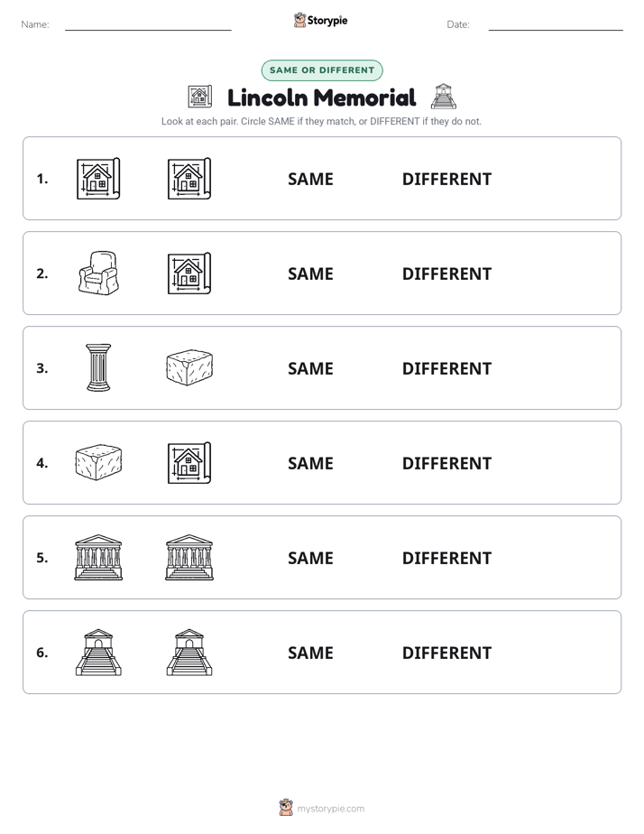Click the first blueprint icon in row 1
The image size is (644, 834).
click(98, 178)
